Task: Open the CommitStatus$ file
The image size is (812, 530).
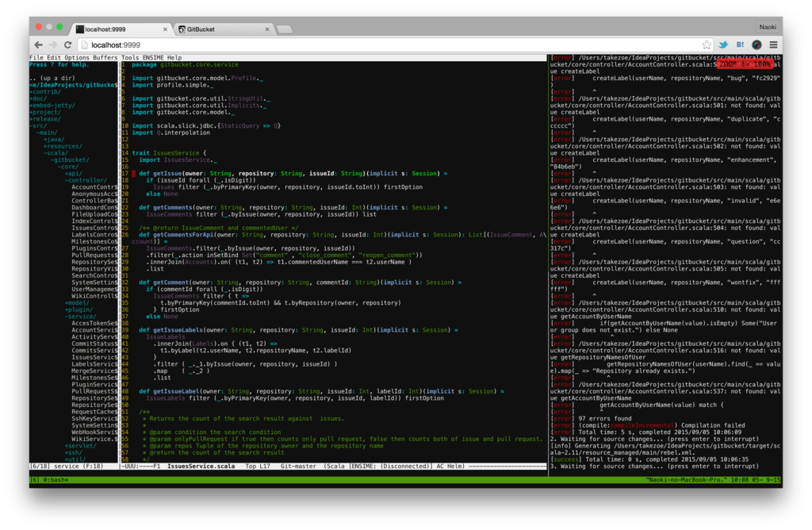Action: tap(94, 344)
